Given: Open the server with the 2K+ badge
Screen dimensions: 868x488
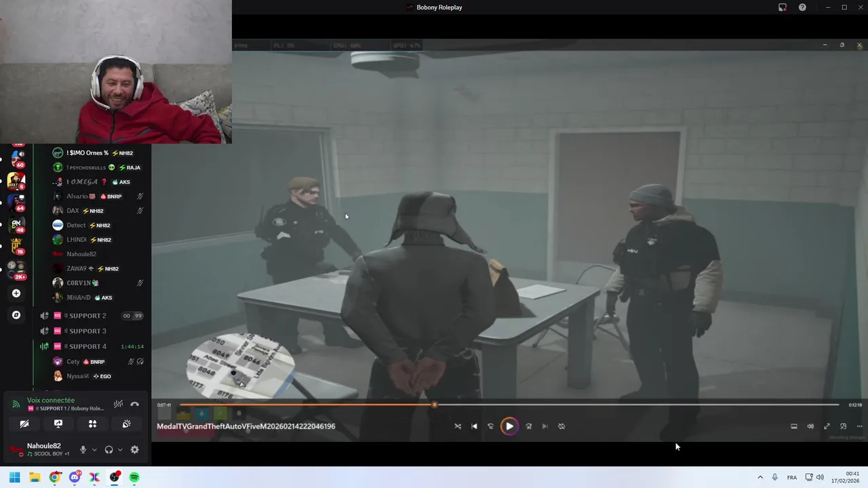Looking at the screenshot, I should pos(16,269).
